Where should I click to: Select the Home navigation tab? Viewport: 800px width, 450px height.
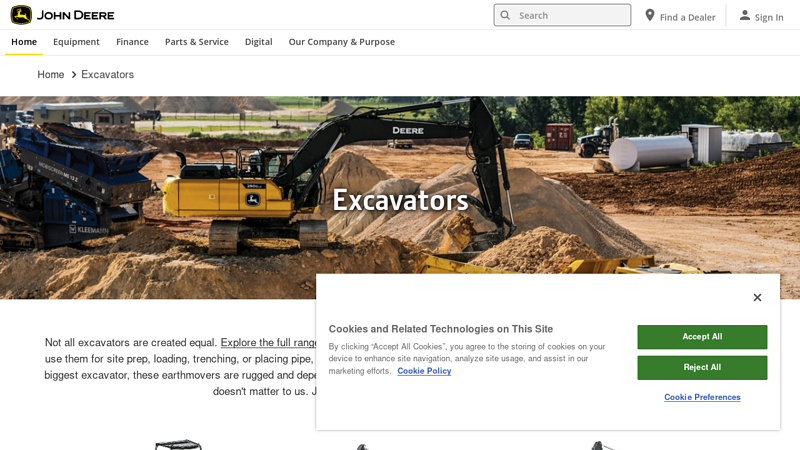(x=24, y=42)
